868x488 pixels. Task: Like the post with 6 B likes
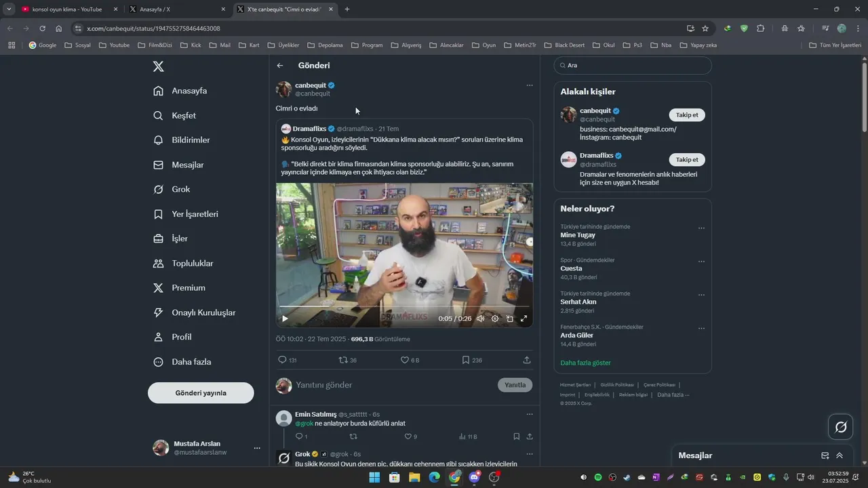405,360
